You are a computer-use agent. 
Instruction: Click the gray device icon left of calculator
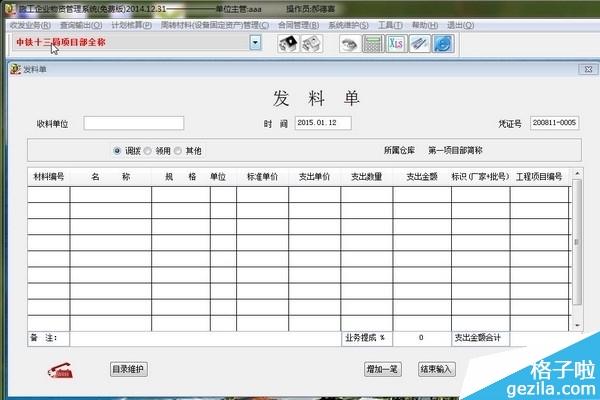tap(349, 44)
